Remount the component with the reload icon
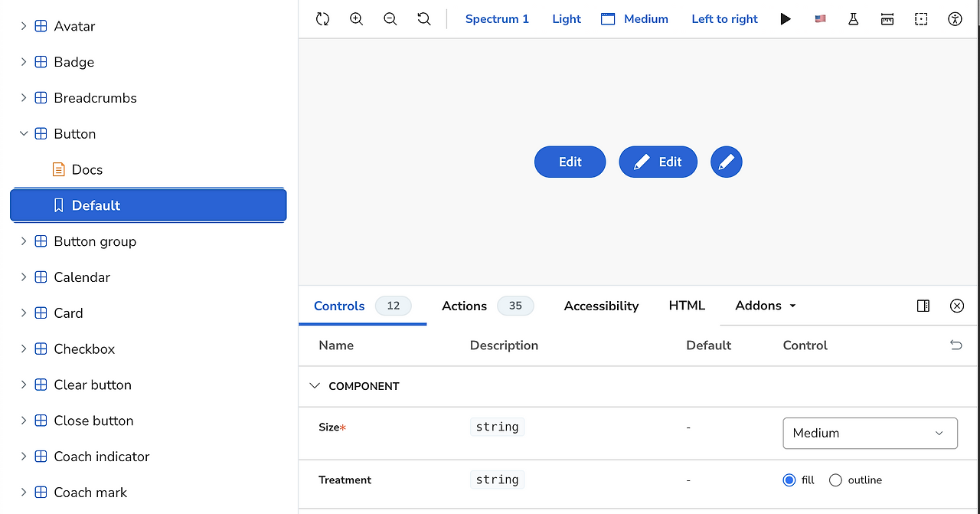 322,18
